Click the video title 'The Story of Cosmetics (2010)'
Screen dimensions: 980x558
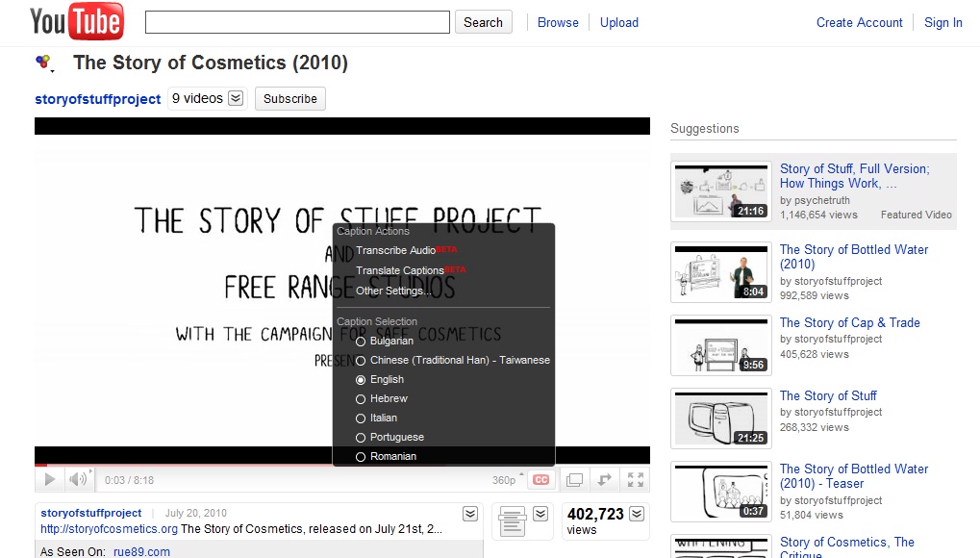(x=211, y=63)
